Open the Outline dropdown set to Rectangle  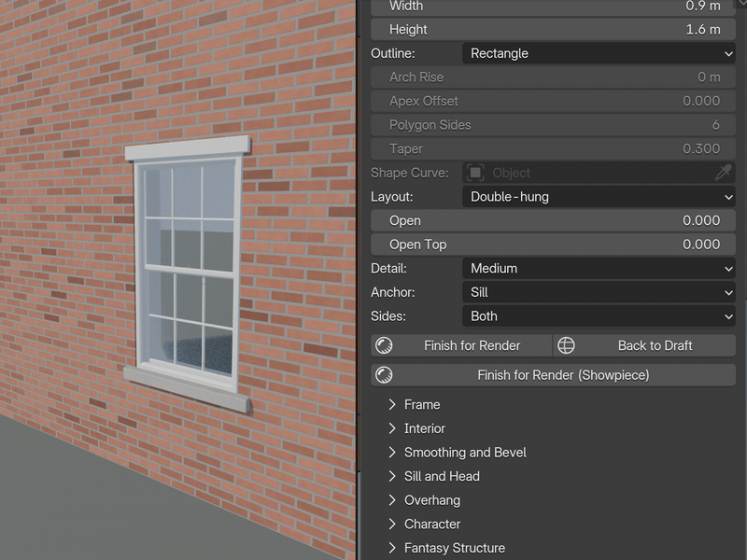coord(599,53)
